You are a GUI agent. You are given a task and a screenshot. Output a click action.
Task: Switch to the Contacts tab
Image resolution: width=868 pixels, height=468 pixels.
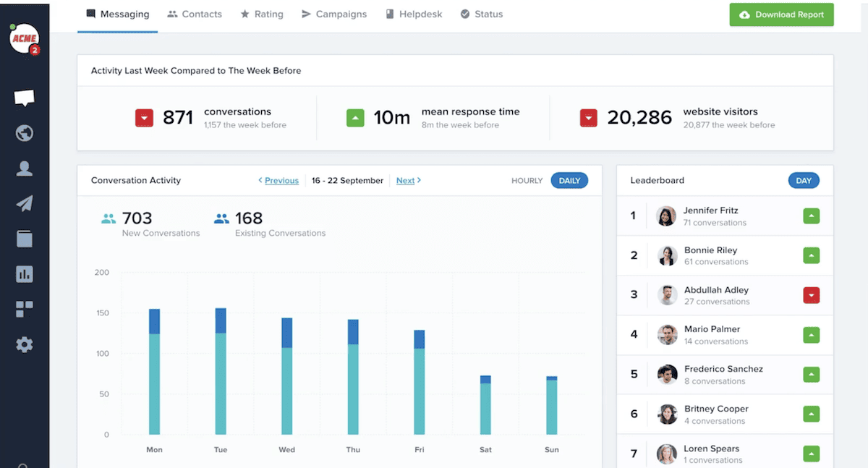coord(195,14)
